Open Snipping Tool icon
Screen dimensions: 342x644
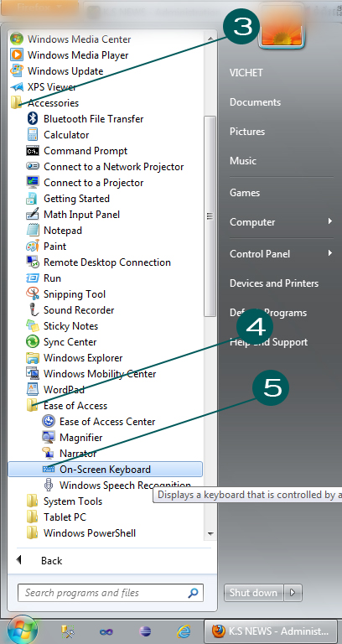tap(33, 294)
